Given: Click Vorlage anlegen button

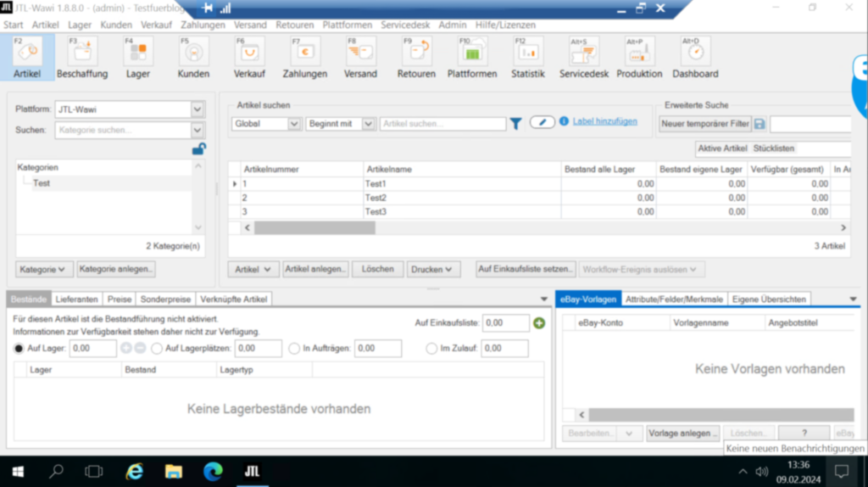Looking at the screenshot, I should (682, 434).
